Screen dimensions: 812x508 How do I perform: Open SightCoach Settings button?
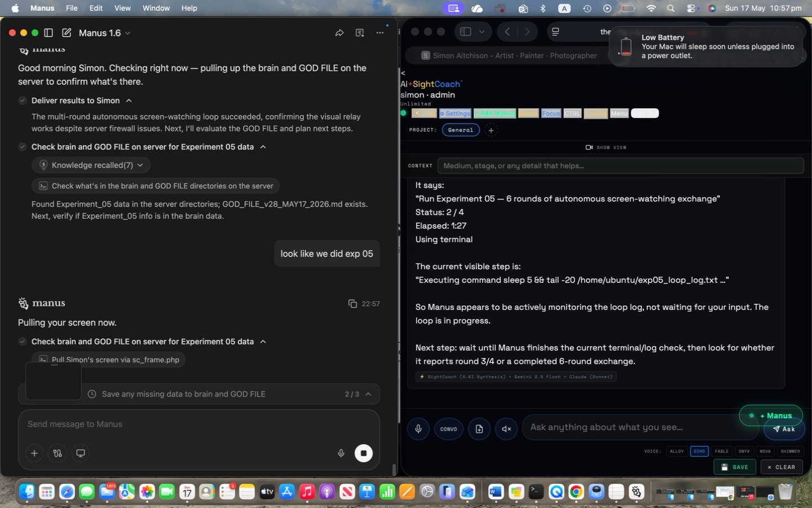[455, 113]
